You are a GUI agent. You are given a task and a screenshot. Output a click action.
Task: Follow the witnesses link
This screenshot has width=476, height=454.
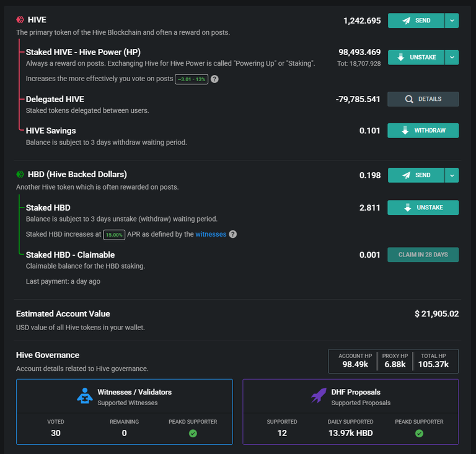click(x=211, y=234)
